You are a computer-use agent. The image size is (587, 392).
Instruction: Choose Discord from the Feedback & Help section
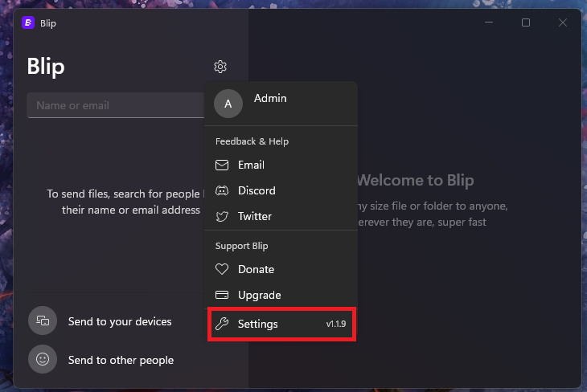pyautogui.click(x=257, y=191)
